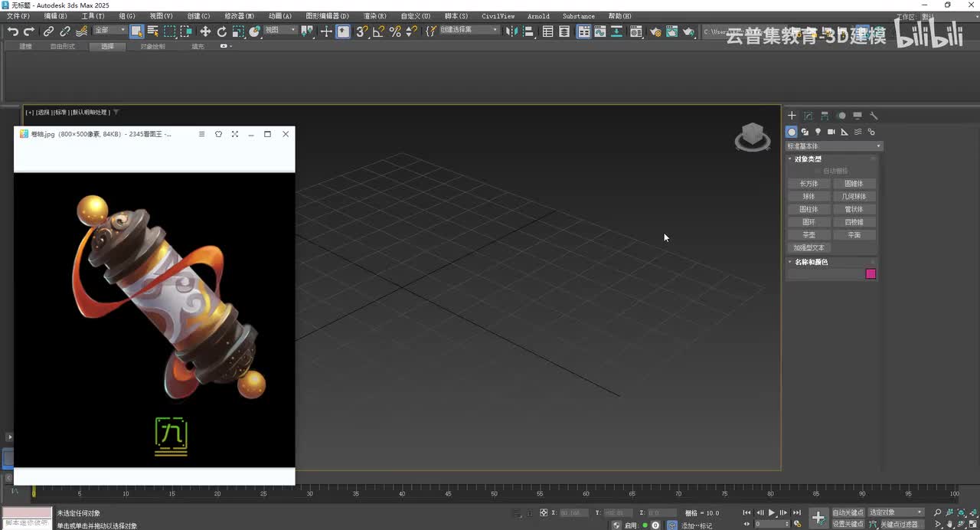The height and width of the screenshot is (530, 980).
Task: Open the Modify tab in command panel
Action: (x=808, y=116)
